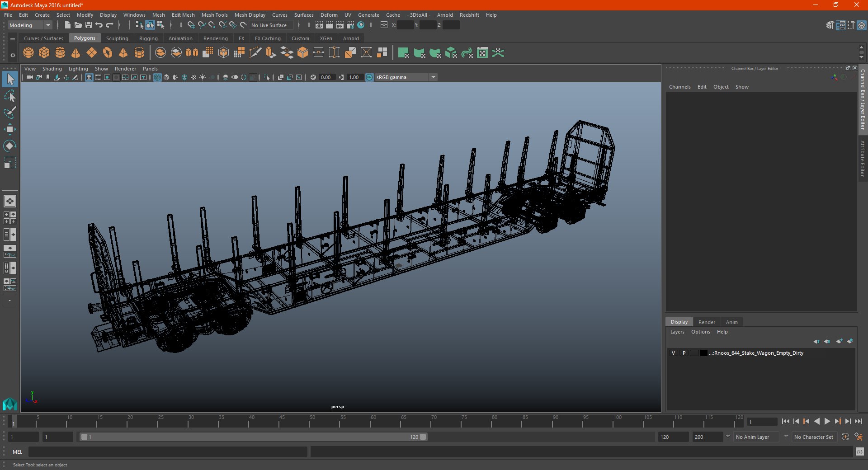This screenshot has height=470, width=868.
Task: Create a Polygon Plane from the shelf
Action: [92, 53]
